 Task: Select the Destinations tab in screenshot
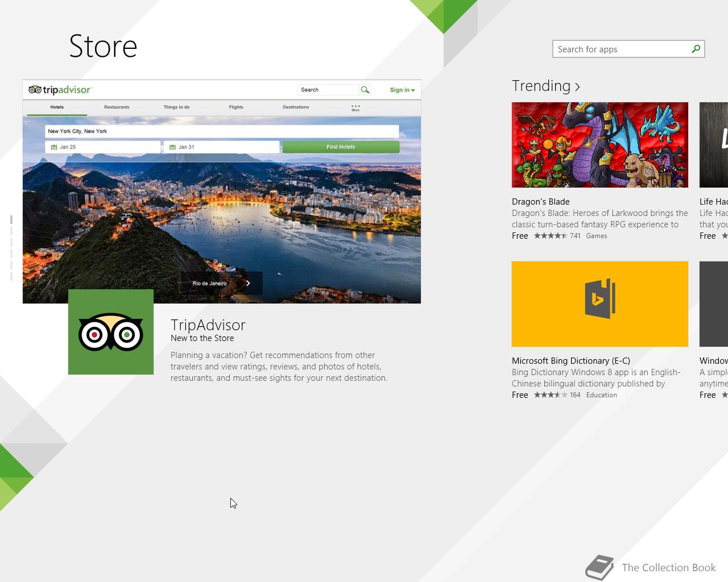pos(296,107)
